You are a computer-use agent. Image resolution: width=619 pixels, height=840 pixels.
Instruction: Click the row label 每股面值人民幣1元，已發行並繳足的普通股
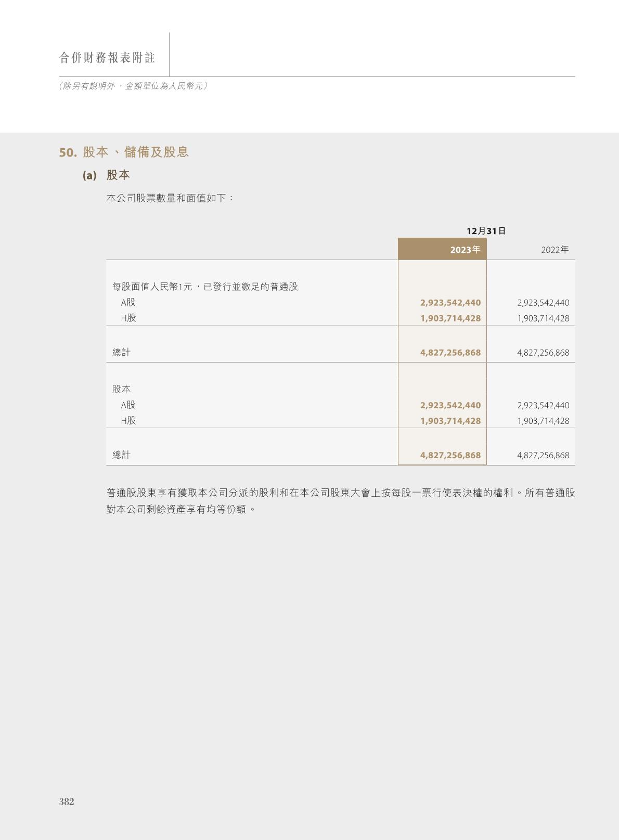tap(205, 287)
